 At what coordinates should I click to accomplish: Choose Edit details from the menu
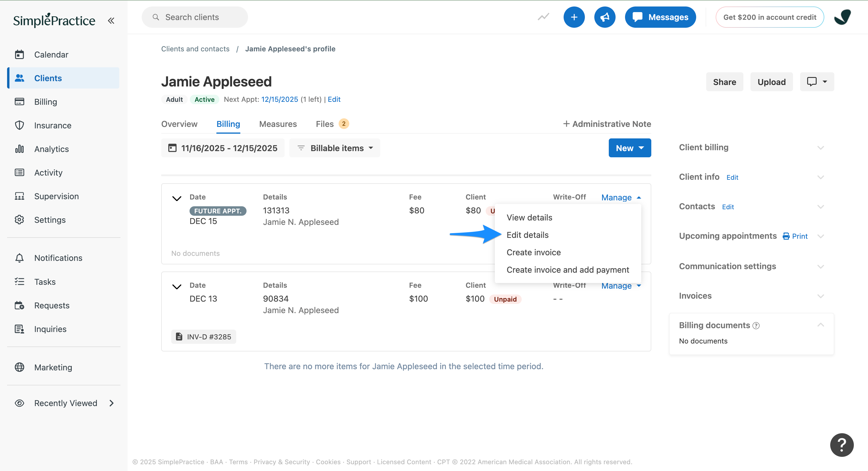click(568, 235)
